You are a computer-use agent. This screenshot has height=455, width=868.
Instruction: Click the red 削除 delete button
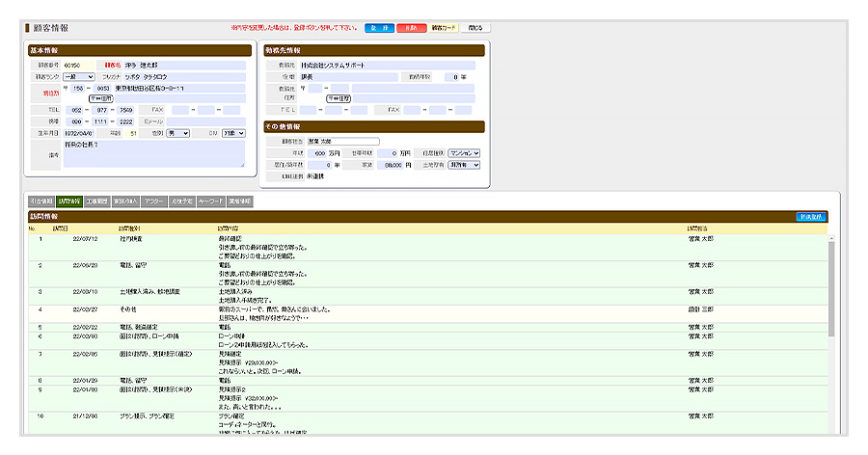411,28
